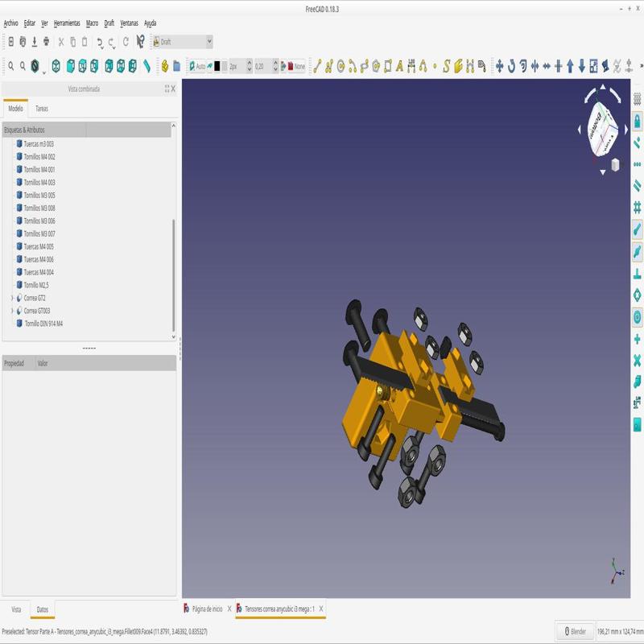Click the apply style to selection button
Viewport: 644px width, 644px height.
coord(283,66)
